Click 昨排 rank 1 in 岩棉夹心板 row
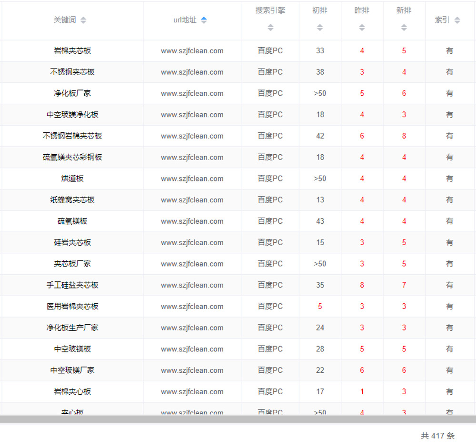This screenshot has height=448, width=476. tap(362, 392)
